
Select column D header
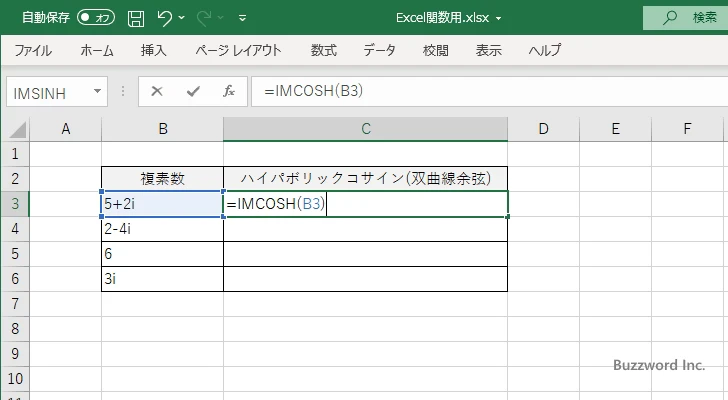coord(544,129)
